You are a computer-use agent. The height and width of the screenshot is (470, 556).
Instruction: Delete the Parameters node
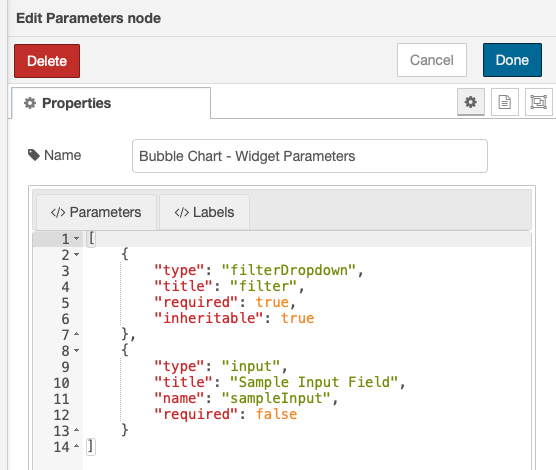click(x=47, y=61)
